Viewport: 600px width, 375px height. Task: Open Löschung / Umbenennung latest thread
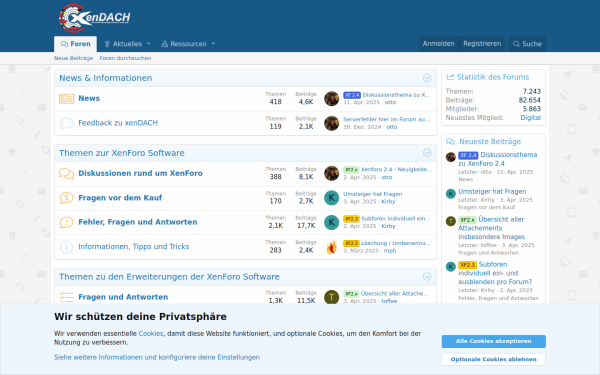point(396,243)
